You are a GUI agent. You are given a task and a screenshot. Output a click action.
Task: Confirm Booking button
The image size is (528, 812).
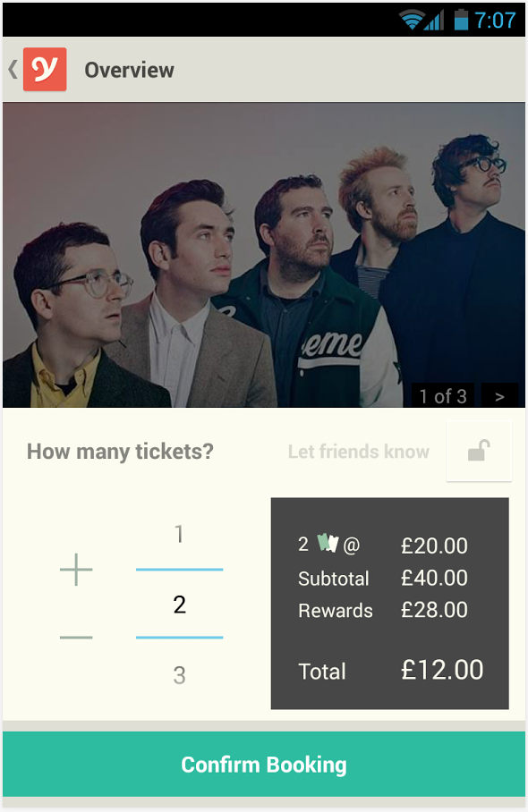[264, 765]
